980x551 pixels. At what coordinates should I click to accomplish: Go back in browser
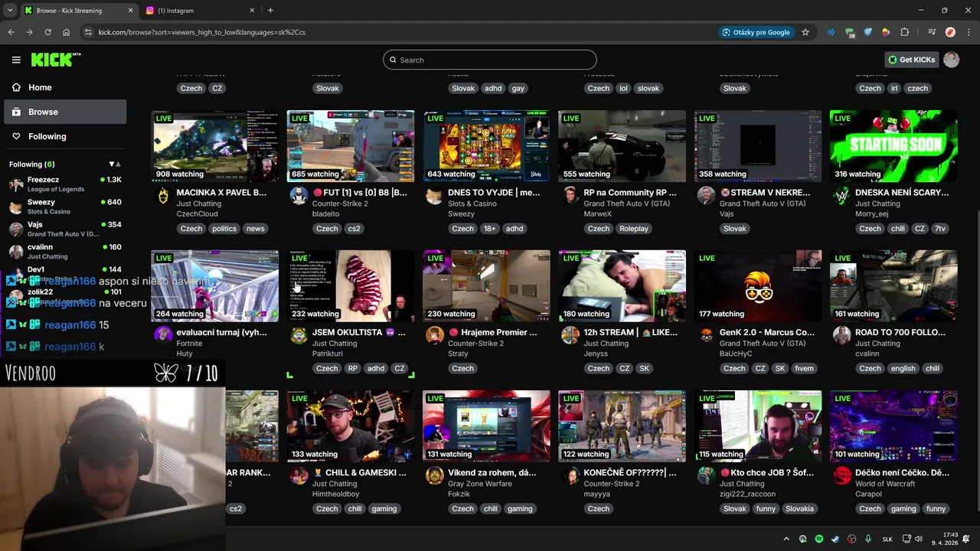[x=11, y=32]
